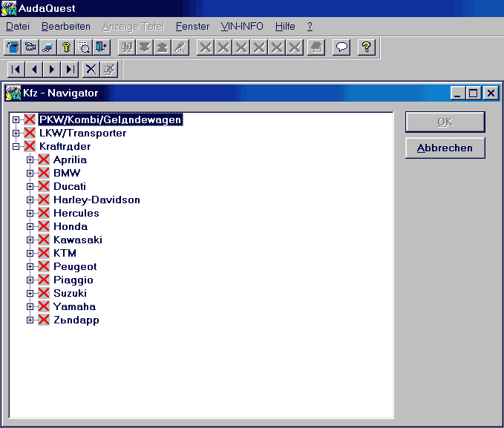
Task: Select the Honda entry label
Action: coord(71,226)
